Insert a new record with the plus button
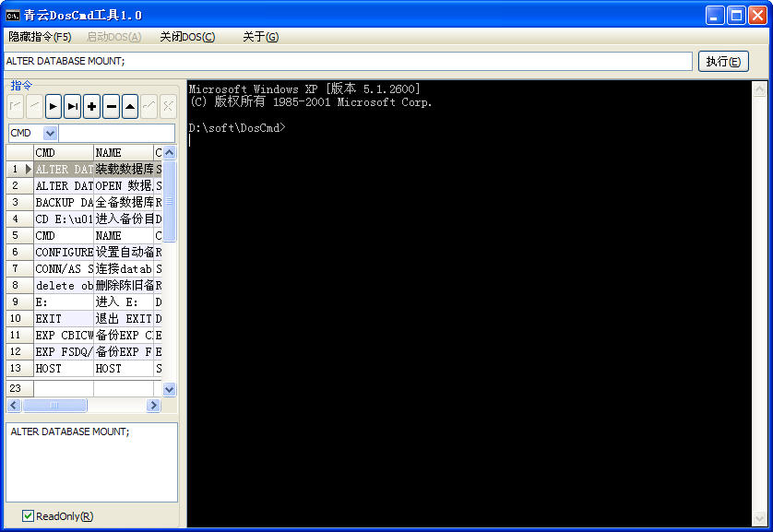 pyautogui.click(x=91, y=106)
